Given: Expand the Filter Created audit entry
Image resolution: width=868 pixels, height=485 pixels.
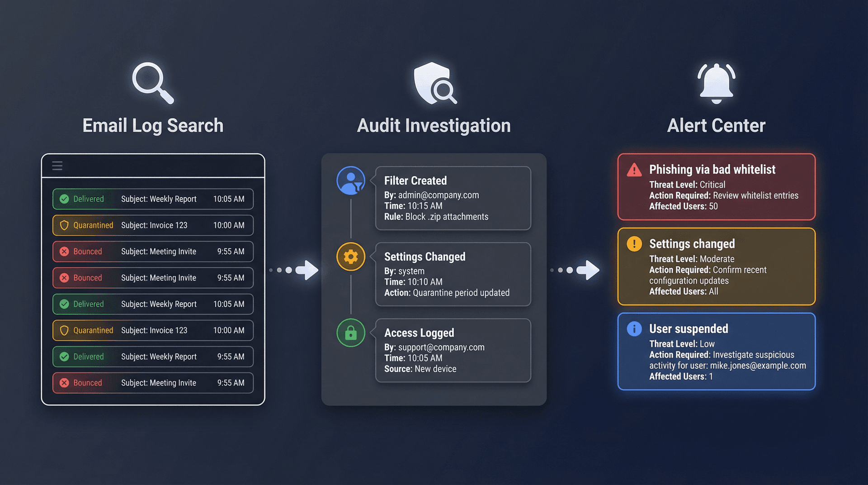Looking at the screenshot, I should tap(452, 198).
